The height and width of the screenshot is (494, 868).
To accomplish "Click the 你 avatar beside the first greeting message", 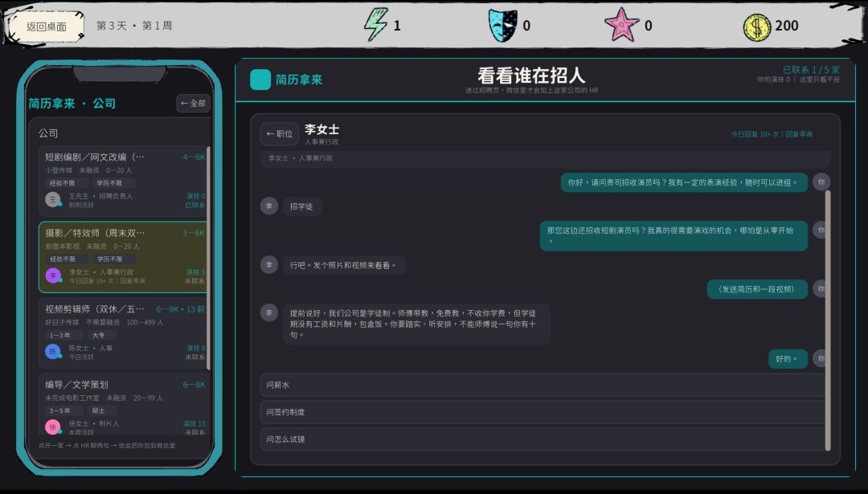I will (x=821, y=182).
